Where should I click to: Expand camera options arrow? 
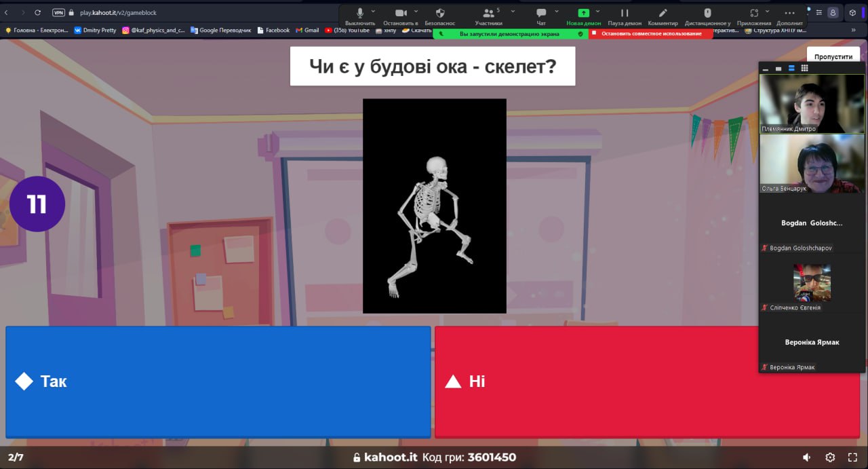coord(416,11)
